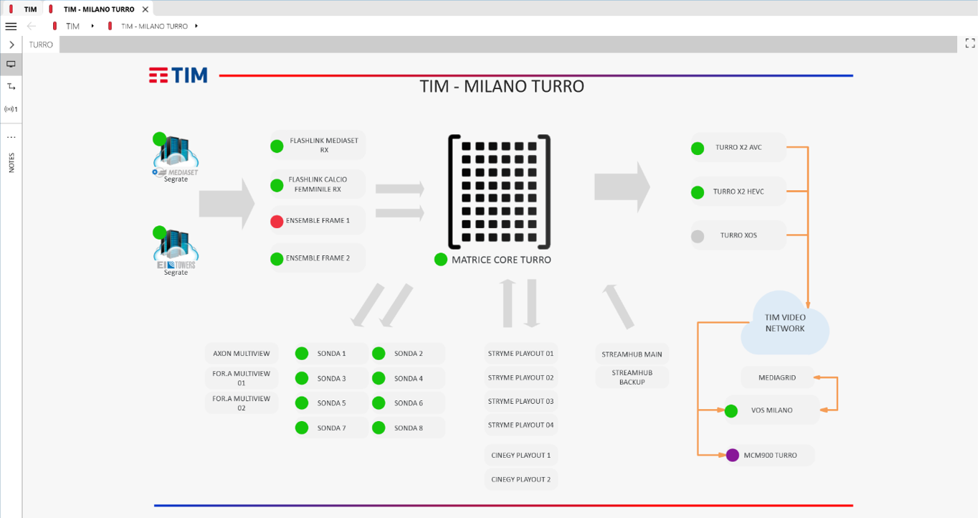Open STRYME PLAYOUT 04
980x518 pixels.
pyautogui.click(x=521, y=425)
